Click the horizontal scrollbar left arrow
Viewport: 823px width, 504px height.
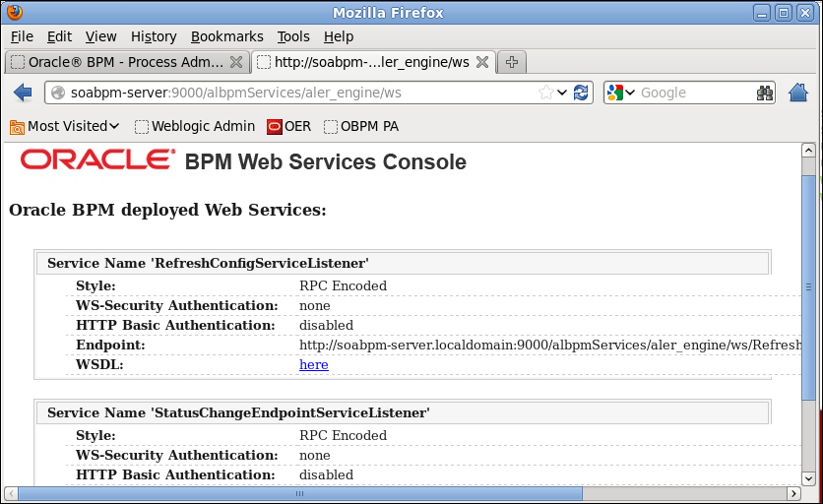11,493
